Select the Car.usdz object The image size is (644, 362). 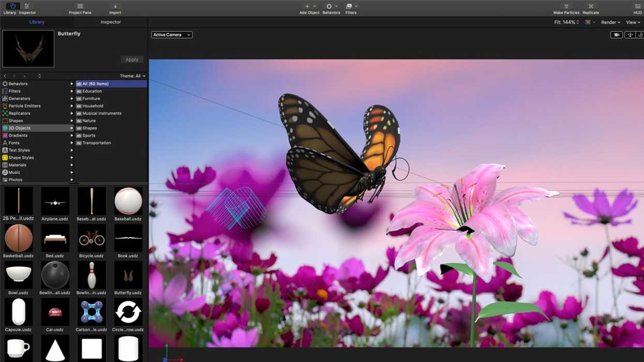click(55, 312)
